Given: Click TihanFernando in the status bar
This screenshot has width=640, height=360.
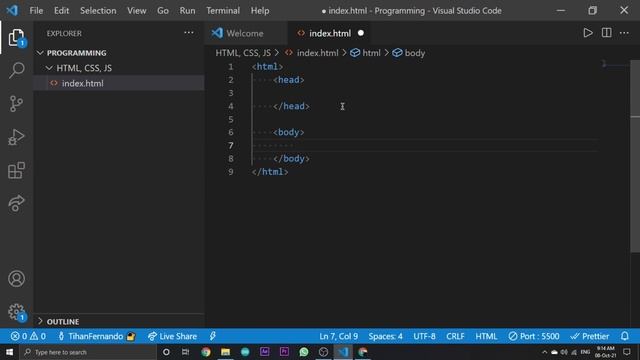Looking at the screenshot, I should (x=96, y=336).
